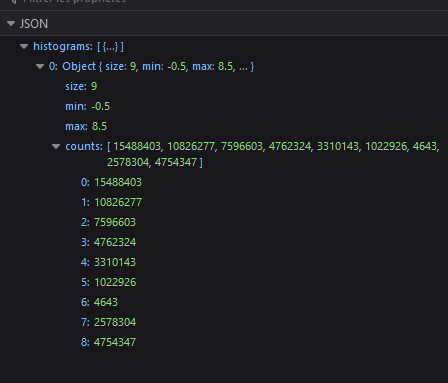Click the counts property label

84,146
